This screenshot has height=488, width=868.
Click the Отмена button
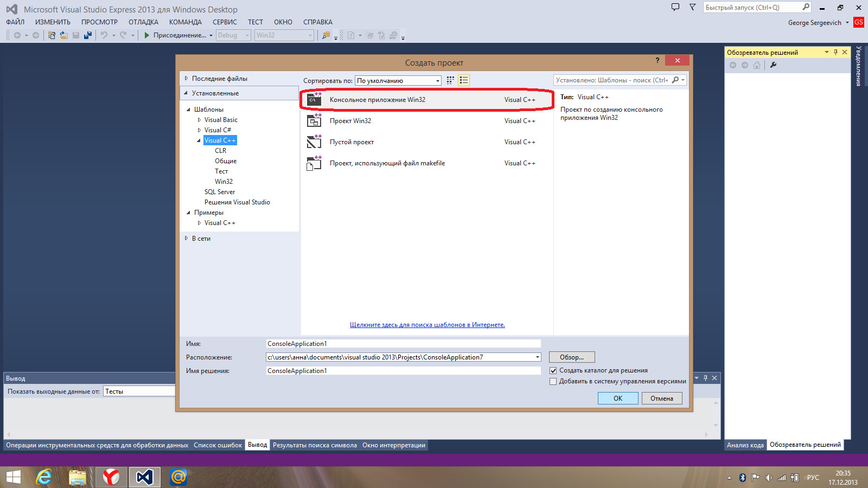[662, 398]
